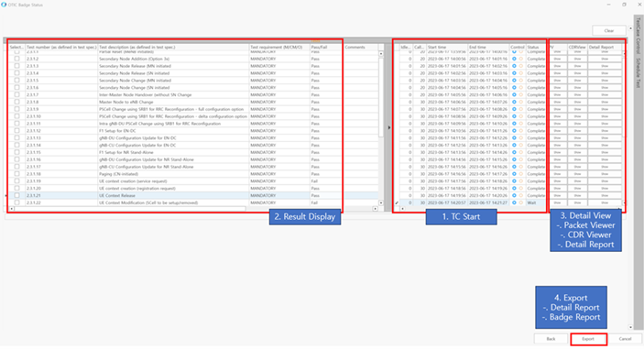
Task: Expand the splitter arrow between result and schedule panels
Action: click(x=389, y=127)
